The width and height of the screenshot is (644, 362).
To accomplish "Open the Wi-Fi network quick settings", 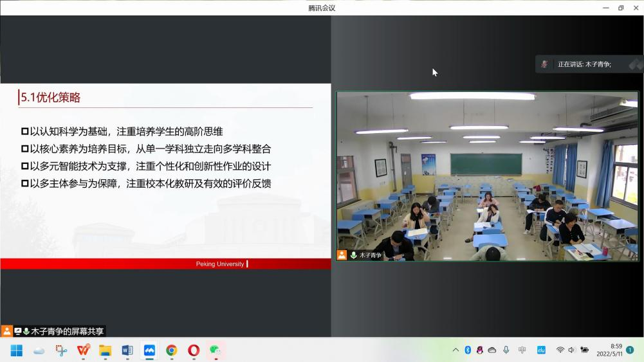I will pyautogui.click(x=560, y=350).
